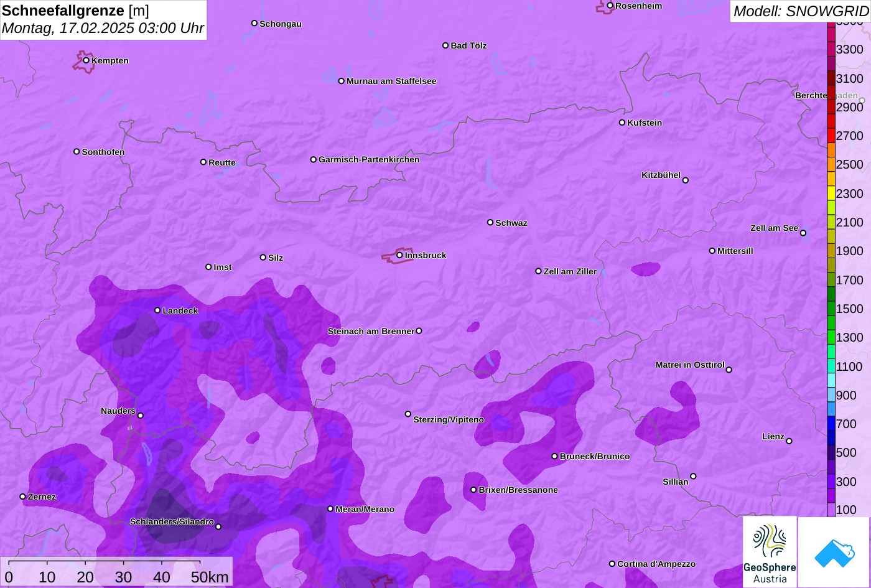Click the Silz town label
The height and width of the screenshot is (588, 871).
pos(276,258)
